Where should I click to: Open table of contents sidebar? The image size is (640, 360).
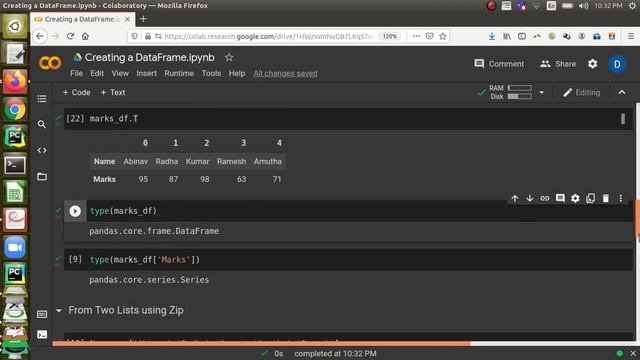tap(42, 99)
